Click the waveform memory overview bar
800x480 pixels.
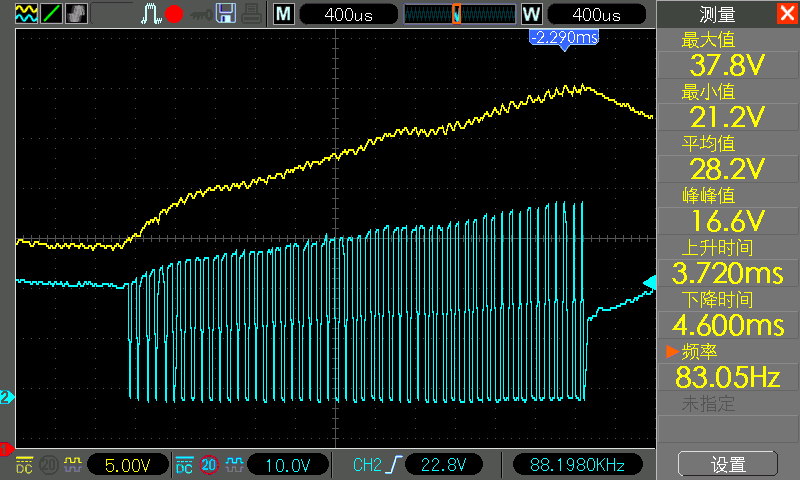(x=460, y=14)
